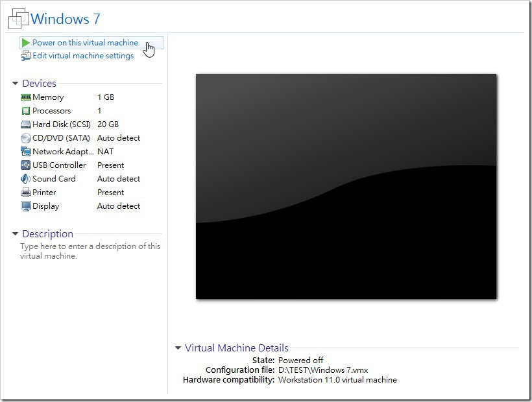
Task: Click the Display Auto detect value
Action: pyautogui.click(x=119, y=206)
